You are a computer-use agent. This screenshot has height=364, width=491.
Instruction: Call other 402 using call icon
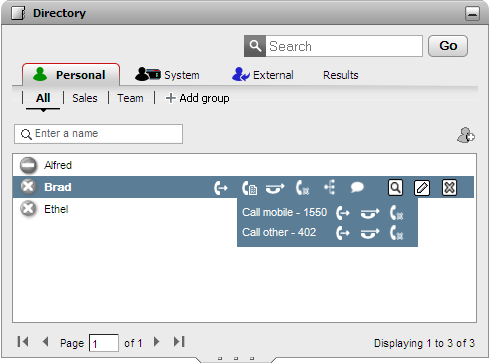(x=343, y=233)
